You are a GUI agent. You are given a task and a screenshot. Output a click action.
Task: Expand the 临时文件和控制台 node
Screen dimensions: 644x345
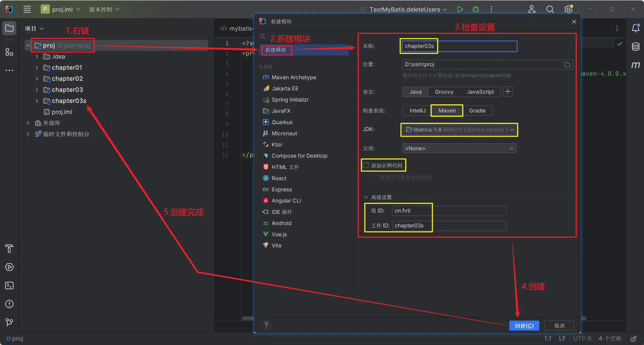click(x=28, y=134)
